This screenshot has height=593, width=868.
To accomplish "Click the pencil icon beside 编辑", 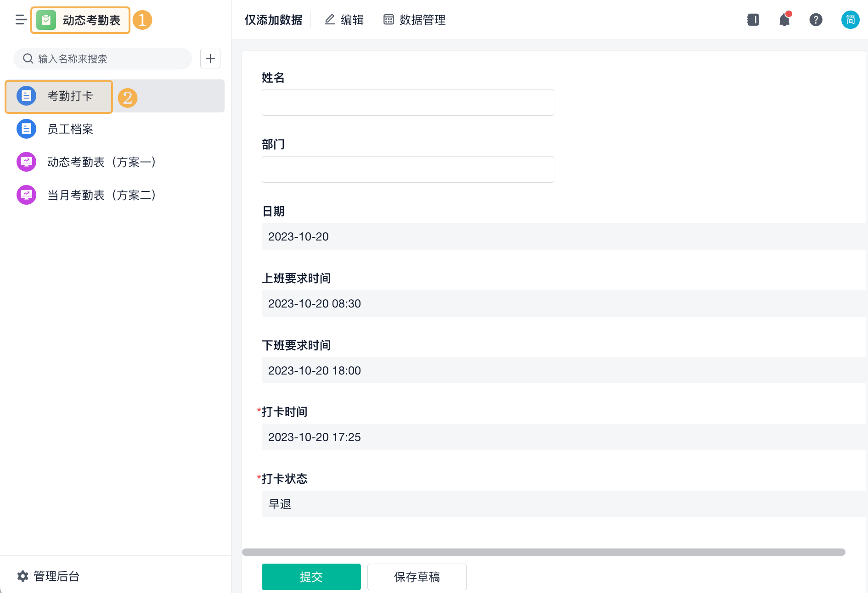I will tap(330, 19).
